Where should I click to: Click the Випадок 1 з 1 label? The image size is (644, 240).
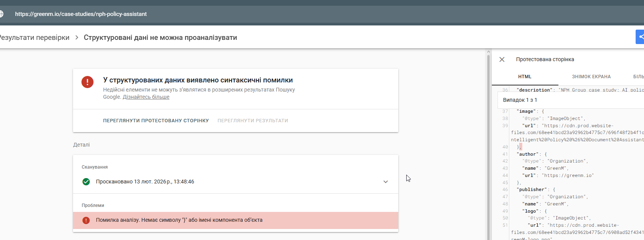coord(520,100)
